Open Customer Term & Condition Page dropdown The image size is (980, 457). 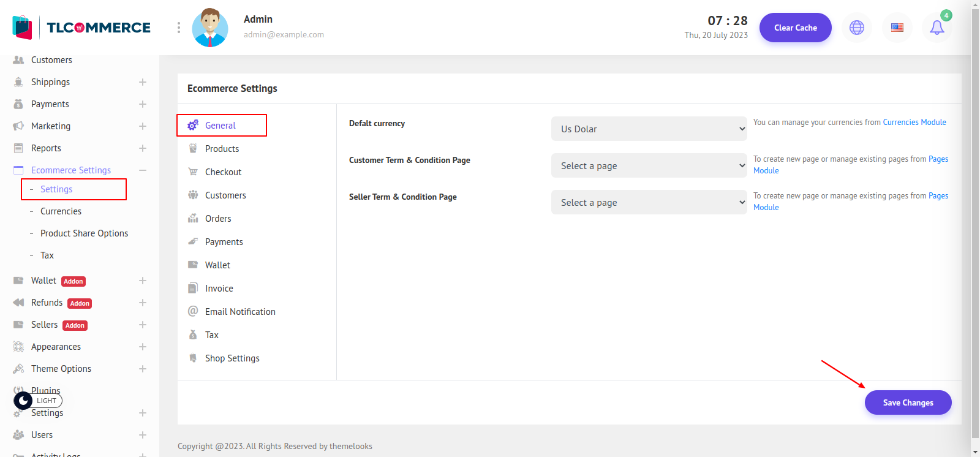click(x=649, y=165)
